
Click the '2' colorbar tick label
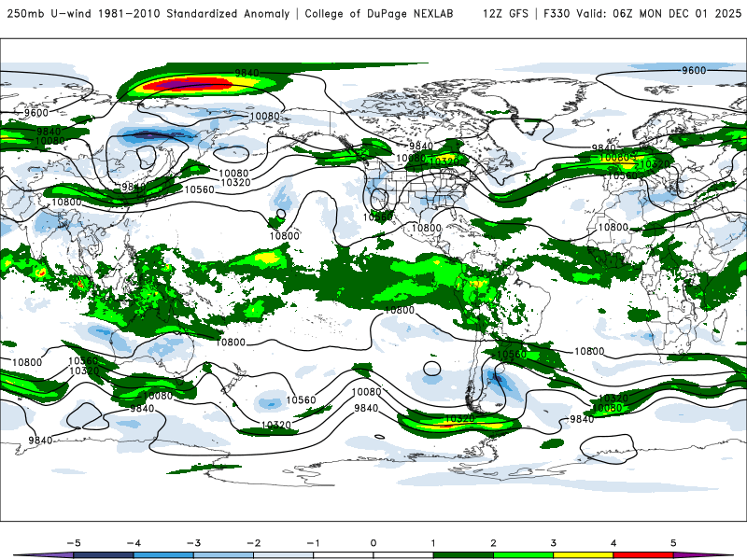[x=493, y=543]
